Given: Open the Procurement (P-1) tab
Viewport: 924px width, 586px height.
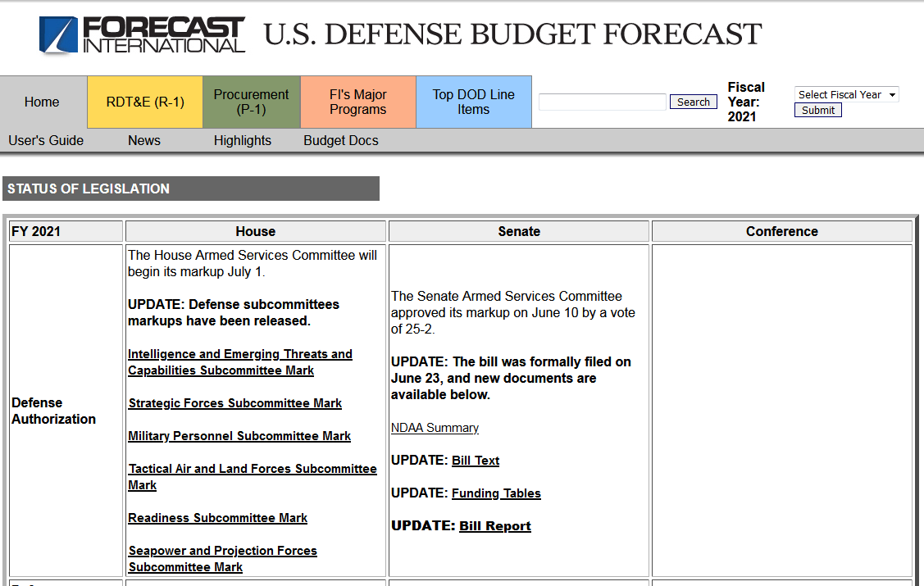Looking at the screenshot, I should pyautogui.click(x=251, y=102).
